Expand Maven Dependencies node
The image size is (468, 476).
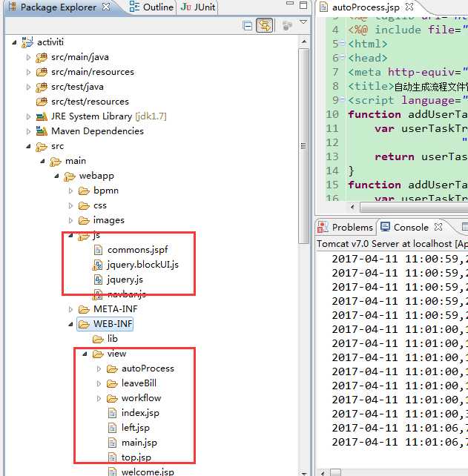pos(28,131)
